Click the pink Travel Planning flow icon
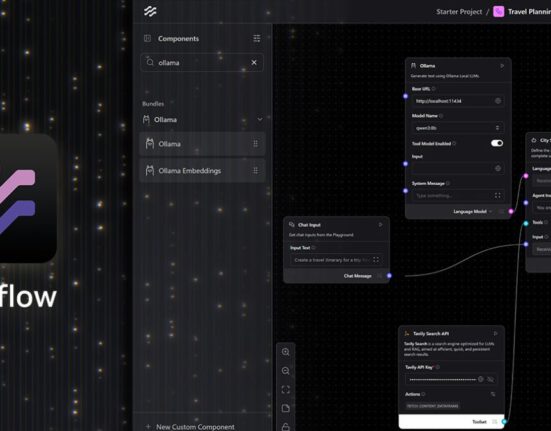Screen dimensions: 551x431 pos(499,12)
